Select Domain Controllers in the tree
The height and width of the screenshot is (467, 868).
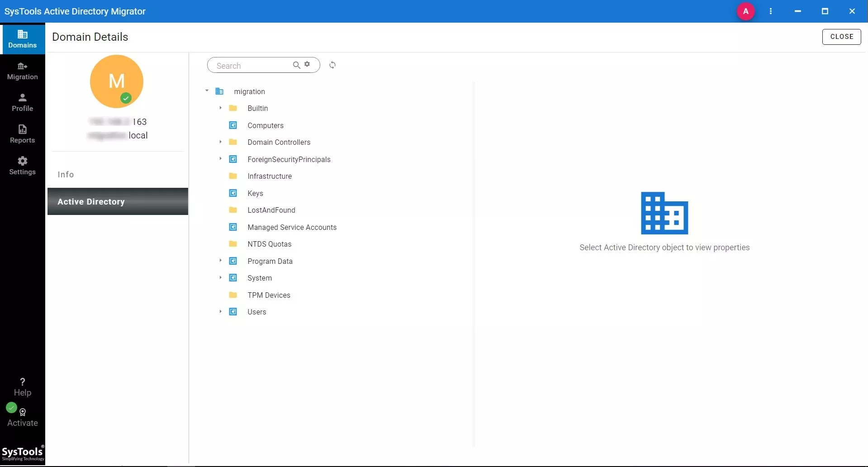coord(279,142)
